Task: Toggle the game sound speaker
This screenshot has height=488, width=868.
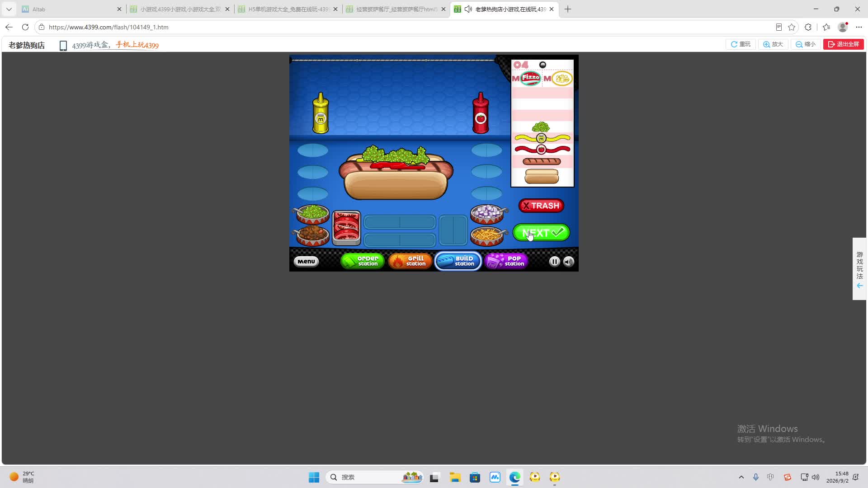Action: pos(569,262)
